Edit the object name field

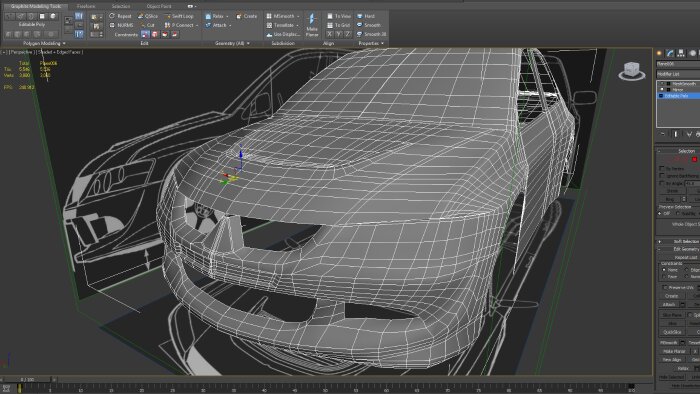tap(679, 64)
